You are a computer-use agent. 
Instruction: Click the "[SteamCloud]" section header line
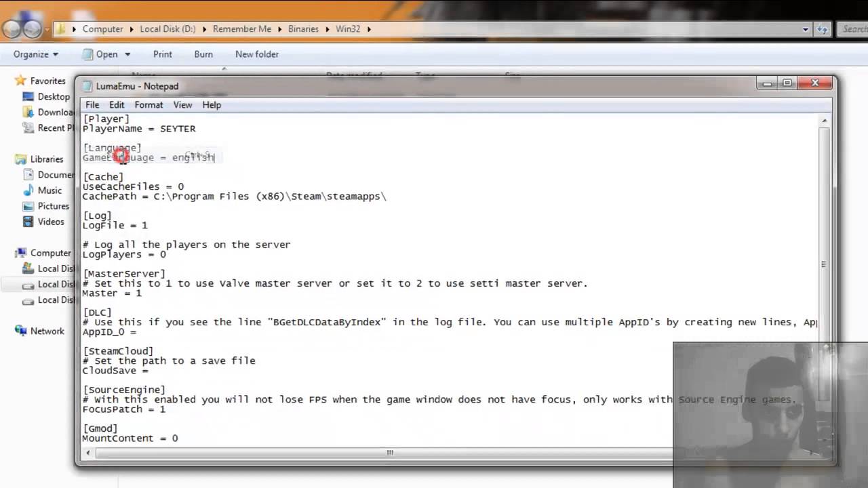[118, 351]
